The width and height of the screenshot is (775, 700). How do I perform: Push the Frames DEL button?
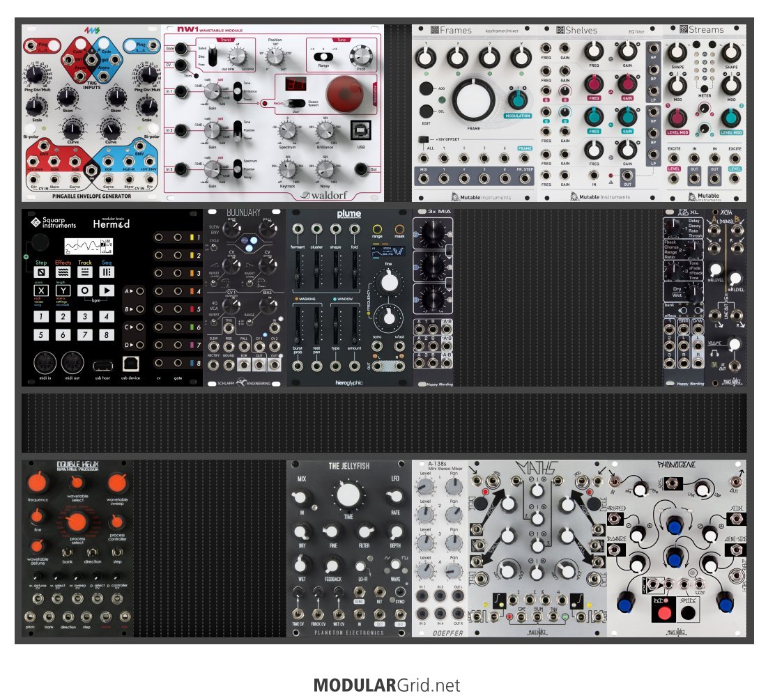tap(426, 111)
